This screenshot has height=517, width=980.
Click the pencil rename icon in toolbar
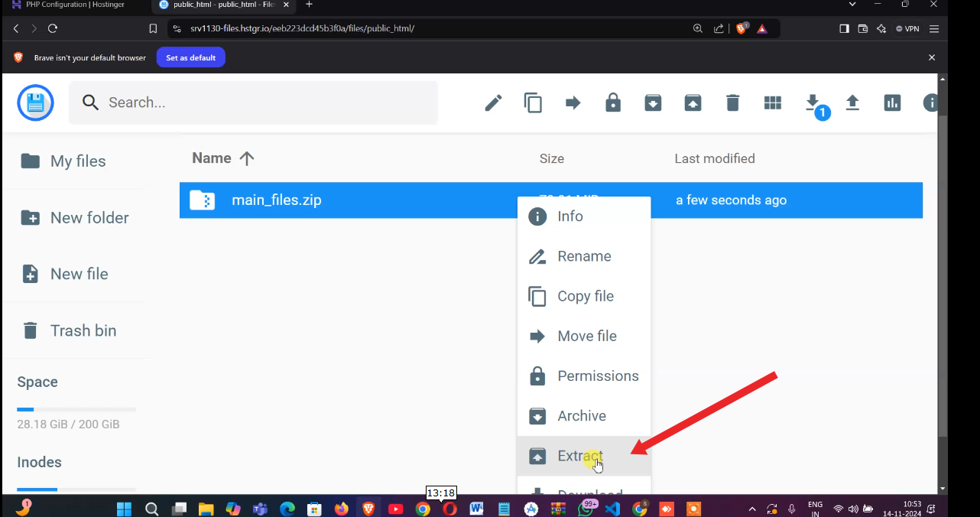(x=494, y=102)
